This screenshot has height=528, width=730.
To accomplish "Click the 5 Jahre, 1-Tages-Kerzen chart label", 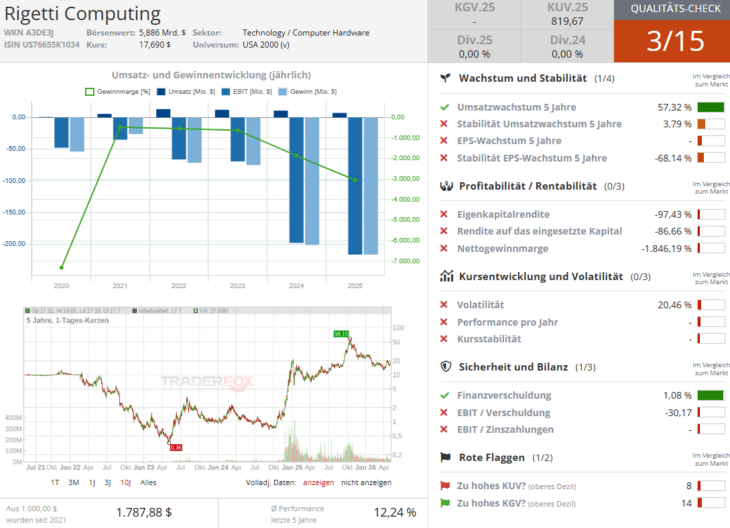I will tap(68, 320).
